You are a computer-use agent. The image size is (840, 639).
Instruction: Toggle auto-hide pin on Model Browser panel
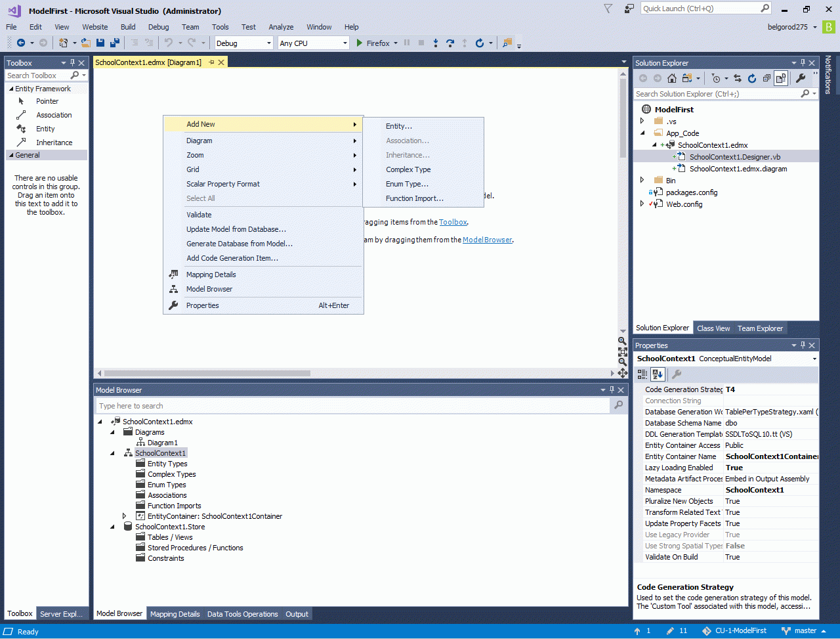[612, 390]
